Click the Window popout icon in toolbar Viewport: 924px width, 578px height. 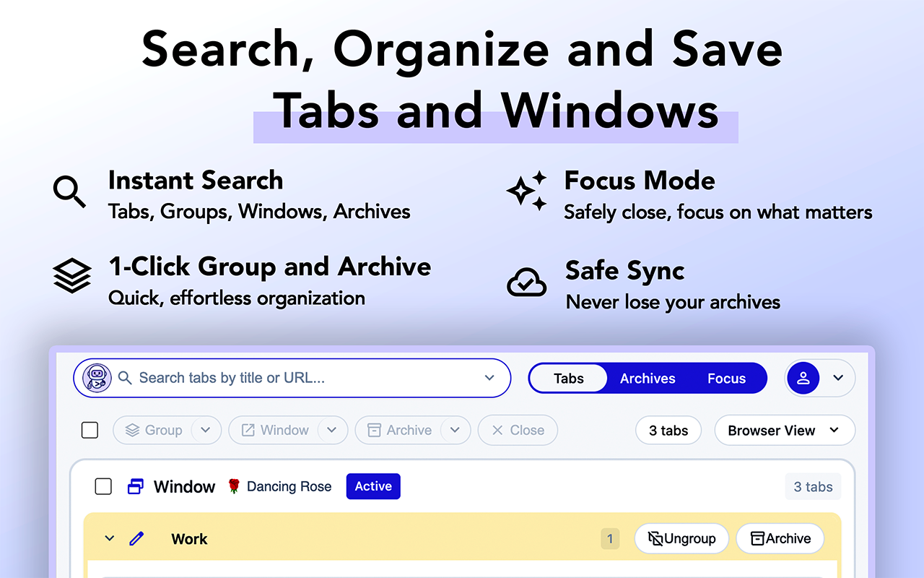pos(249,430)
